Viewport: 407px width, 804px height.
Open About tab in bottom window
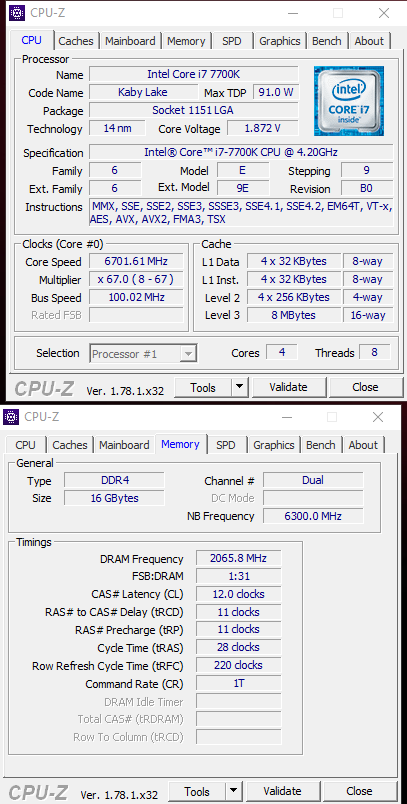click(x=363, y=445)
